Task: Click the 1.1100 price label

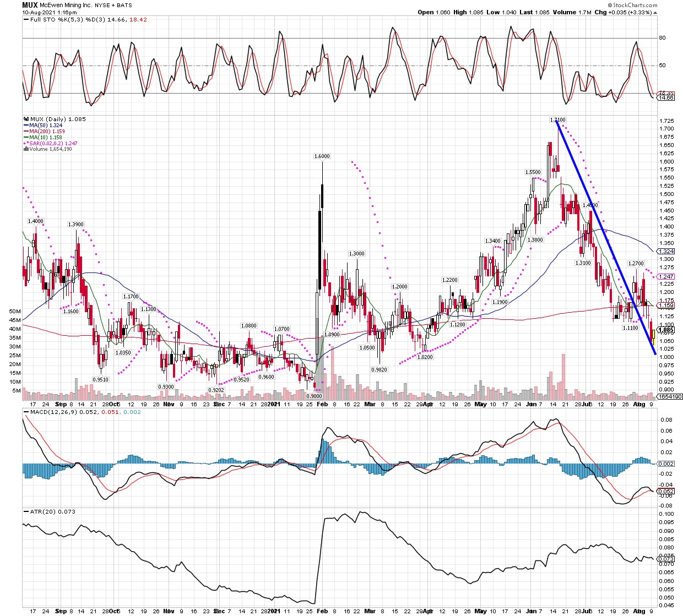Action: (x=631, y=328)
